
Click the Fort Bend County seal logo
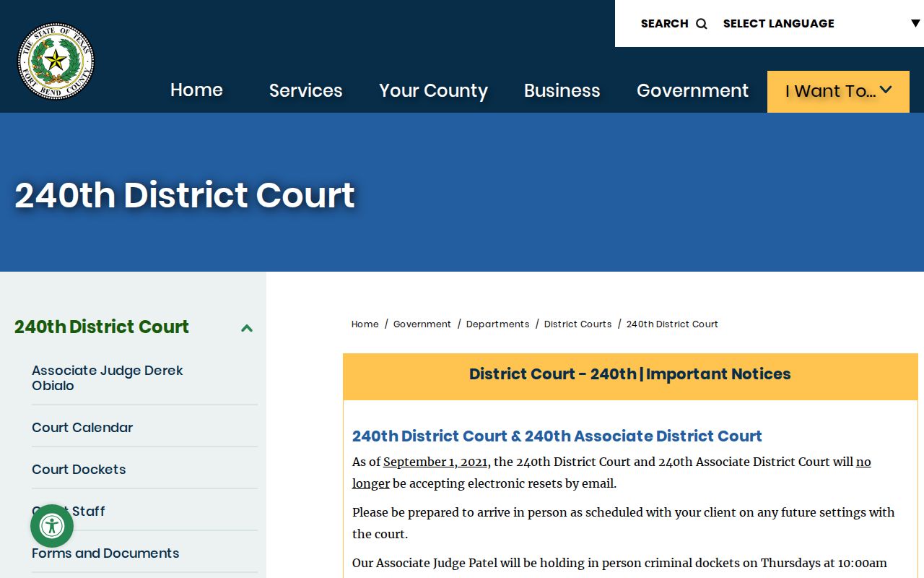click(x=56, y=61)
